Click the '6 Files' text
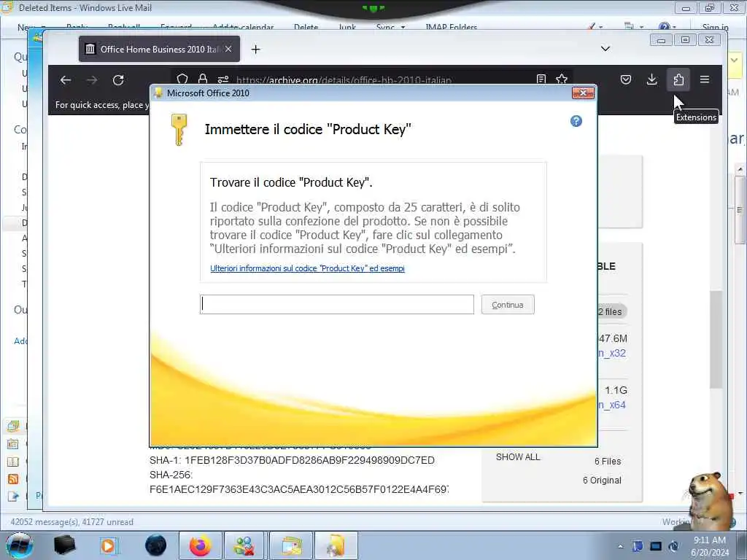Image resolution: width=747 pixels, height=560 pixels. pyautogui.click(x=608, y=462)
